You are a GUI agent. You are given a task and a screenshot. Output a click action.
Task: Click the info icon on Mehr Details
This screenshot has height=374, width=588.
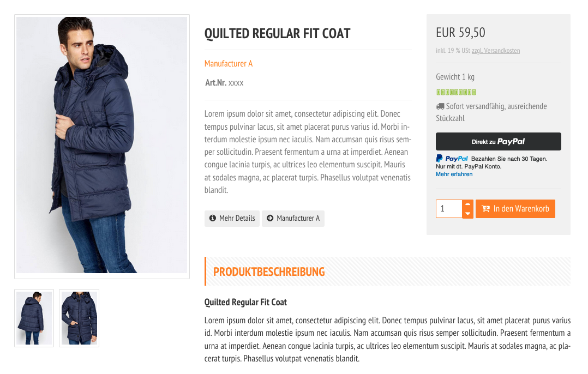pyautogui.click(x=213, y=218)
